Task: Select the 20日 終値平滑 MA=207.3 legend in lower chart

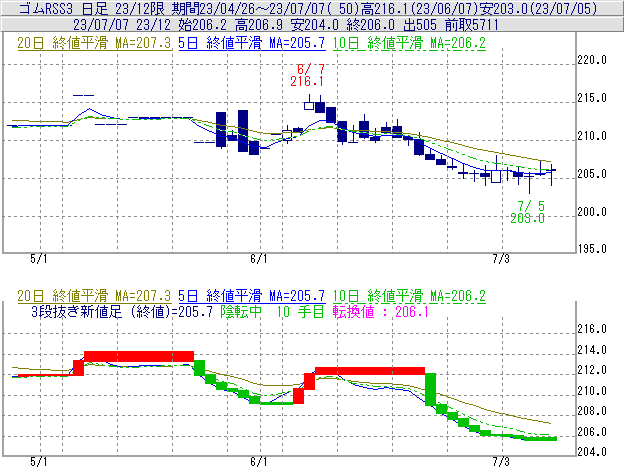Action: click(94, 296)
